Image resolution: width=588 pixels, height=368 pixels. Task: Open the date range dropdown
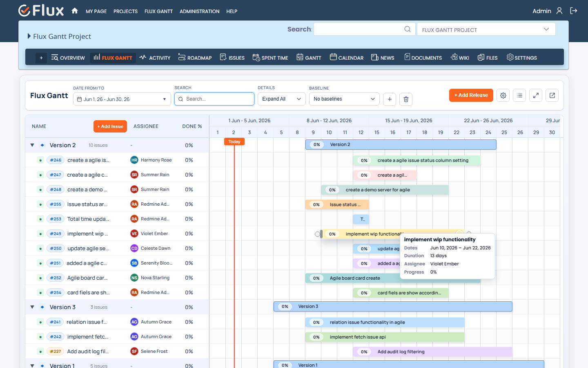point(122,99)
